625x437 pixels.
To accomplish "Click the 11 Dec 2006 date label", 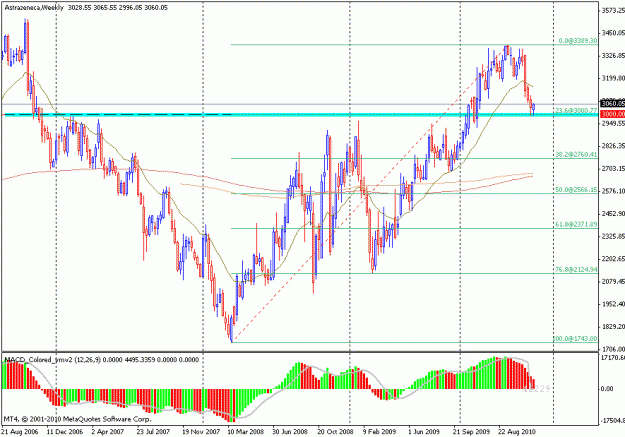I will click(x=65, y=432).
